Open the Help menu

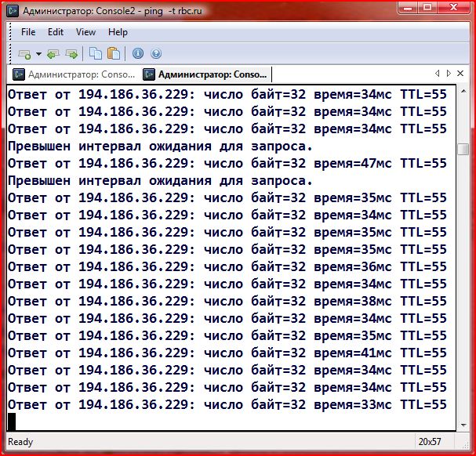(x=118, y=32)
